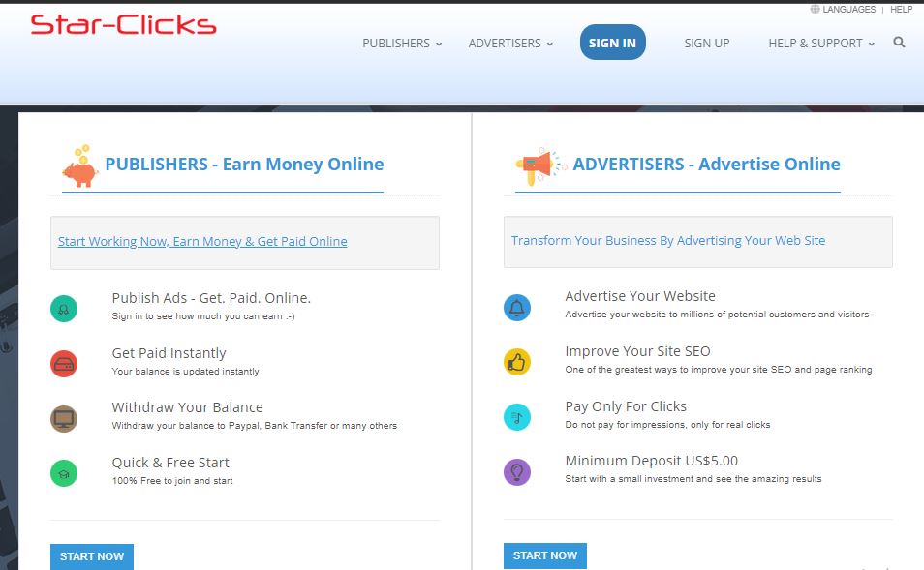Click 'One of the greatest ways' SEO description
Viewport: 924px width, 570px height.
tap(719, 370)
